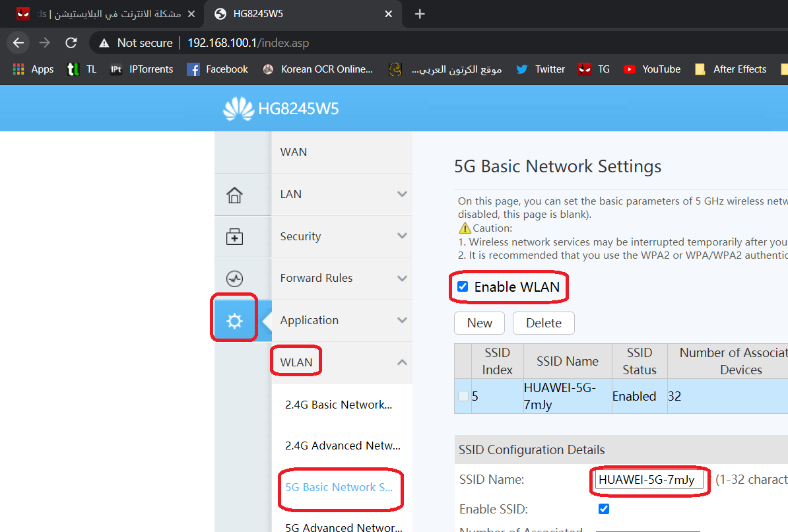
Task: Click the browser address bar URL
Action: click(248, 43)
